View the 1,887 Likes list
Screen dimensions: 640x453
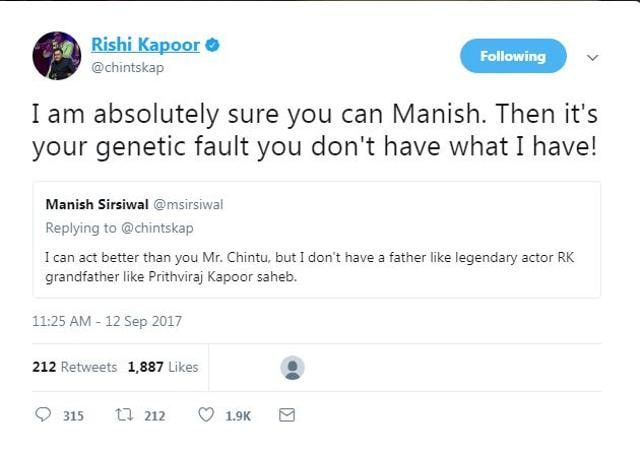163,367
